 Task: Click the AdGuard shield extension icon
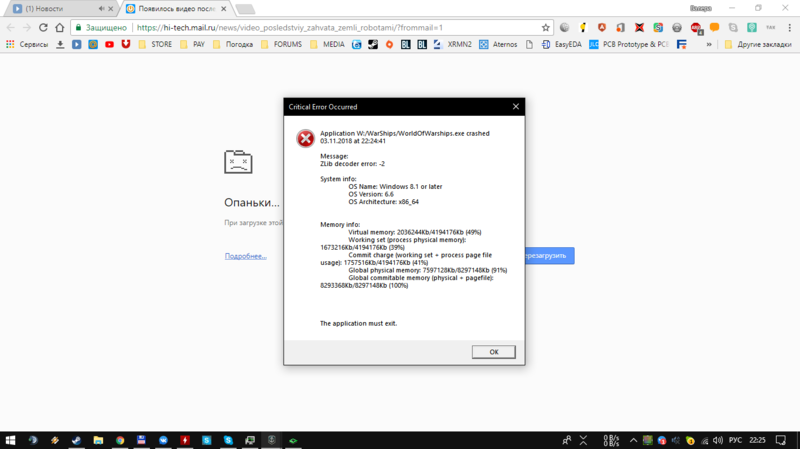[x=602, y=28]
